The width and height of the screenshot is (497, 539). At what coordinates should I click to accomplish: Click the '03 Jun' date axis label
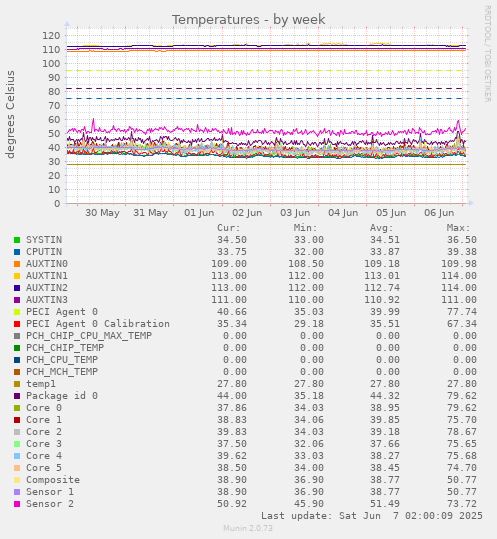point(295,213)
